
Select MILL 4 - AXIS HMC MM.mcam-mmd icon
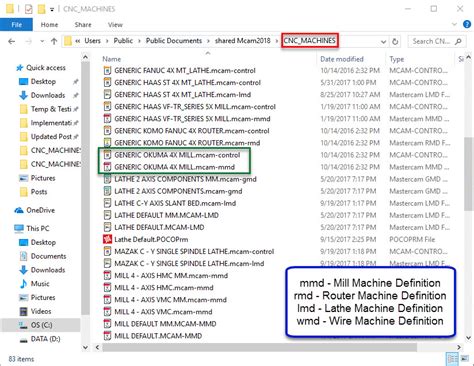point(107,276)
